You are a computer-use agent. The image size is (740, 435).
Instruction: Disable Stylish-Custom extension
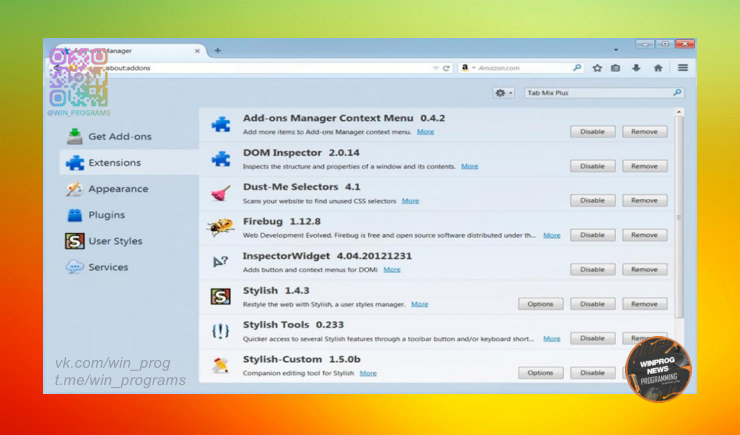(x=592, y=373)
